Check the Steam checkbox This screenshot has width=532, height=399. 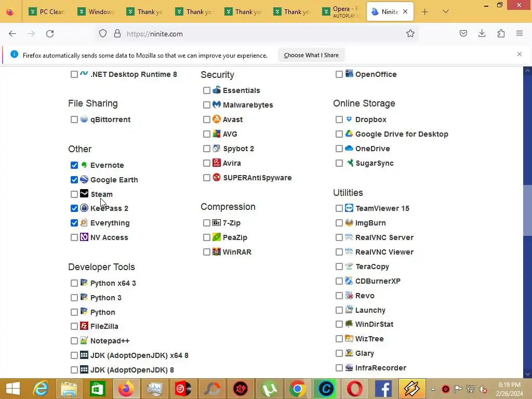click(74, 194)
